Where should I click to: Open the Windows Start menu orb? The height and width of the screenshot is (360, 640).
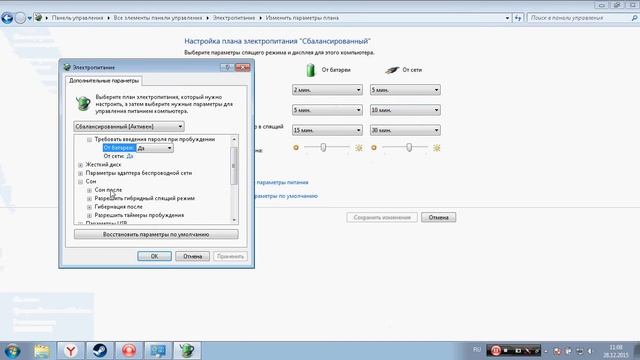12,351
